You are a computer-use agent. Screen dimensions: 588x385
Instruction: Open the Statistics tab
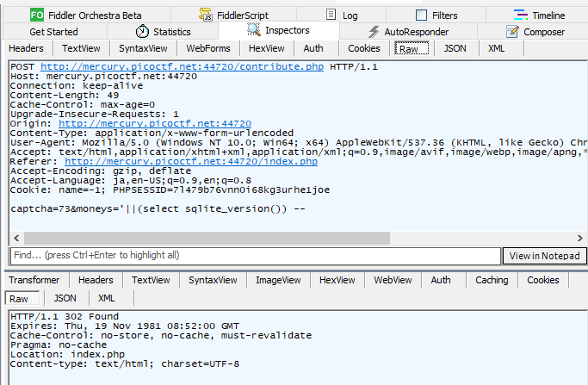coord(163,32)
